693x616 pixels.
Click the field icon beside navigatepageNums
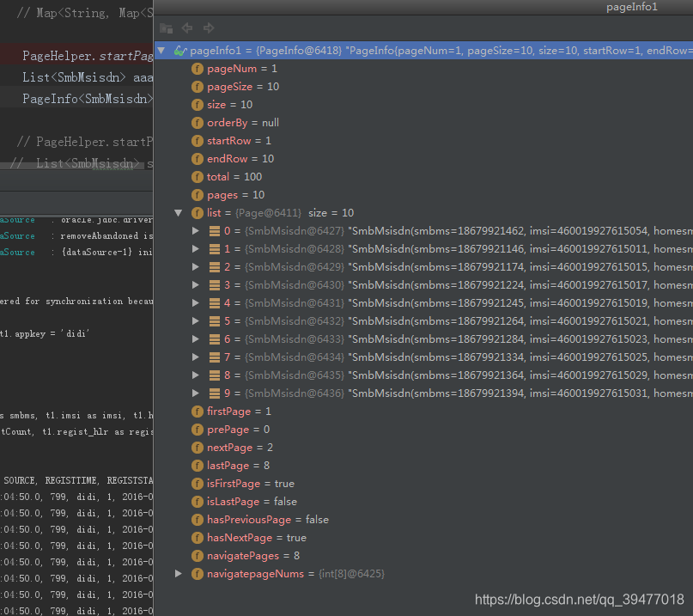[x=198, y=574]
